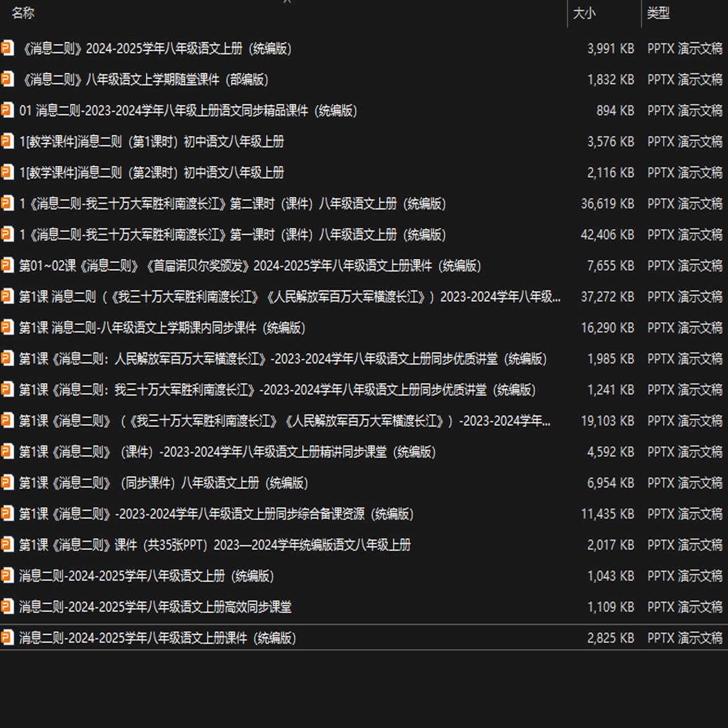728x728 pixels.
Task: Click the icon of 精讲同步课堂 (统编版) file
Action: (7, 451)
